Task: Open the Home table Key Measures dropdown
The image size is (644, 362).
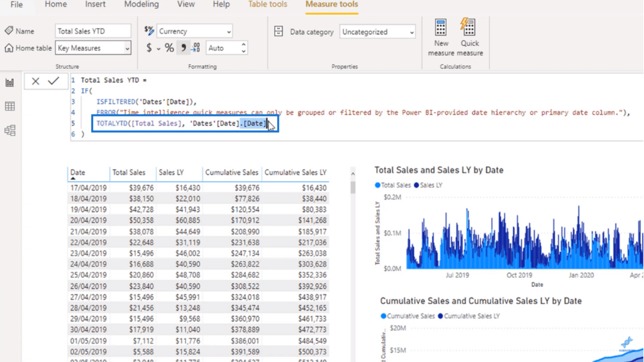Action: [127, 48]
